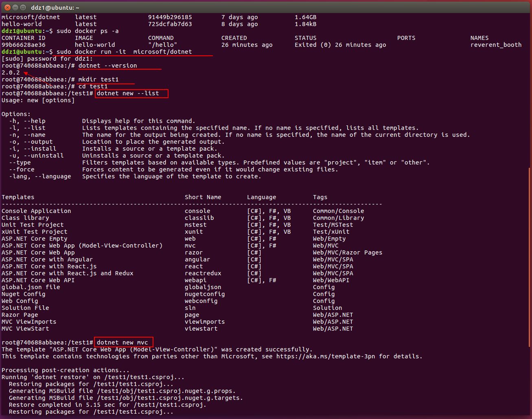Click the '2.0.2' version output
Image resolution: width=532 pixels, height=419 pixels.
tap(11, 72)
